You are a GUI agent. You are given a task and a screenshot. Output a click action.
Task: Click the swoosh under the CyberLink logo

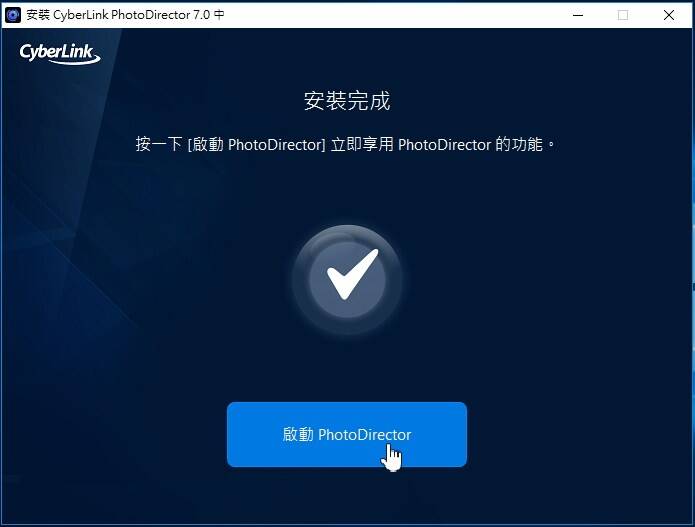click(x=74, y=61)
